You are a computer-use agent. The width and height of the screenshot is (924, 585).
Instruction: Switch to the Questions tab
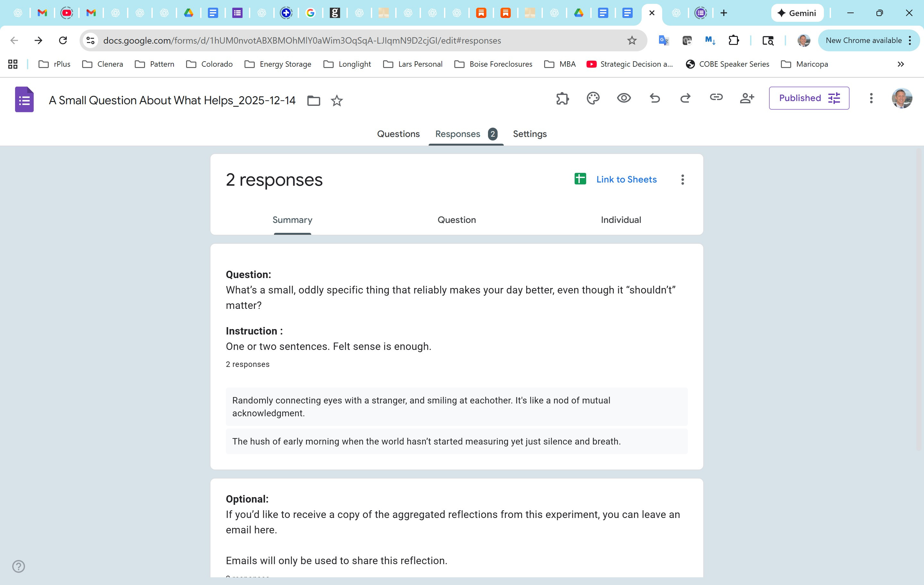pos(398,134)
